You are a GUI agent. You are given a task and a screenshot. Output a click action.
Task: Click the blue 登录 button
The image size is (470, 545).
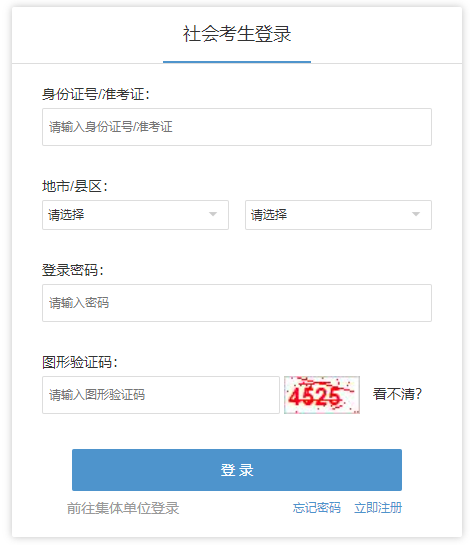coord(237,470)
